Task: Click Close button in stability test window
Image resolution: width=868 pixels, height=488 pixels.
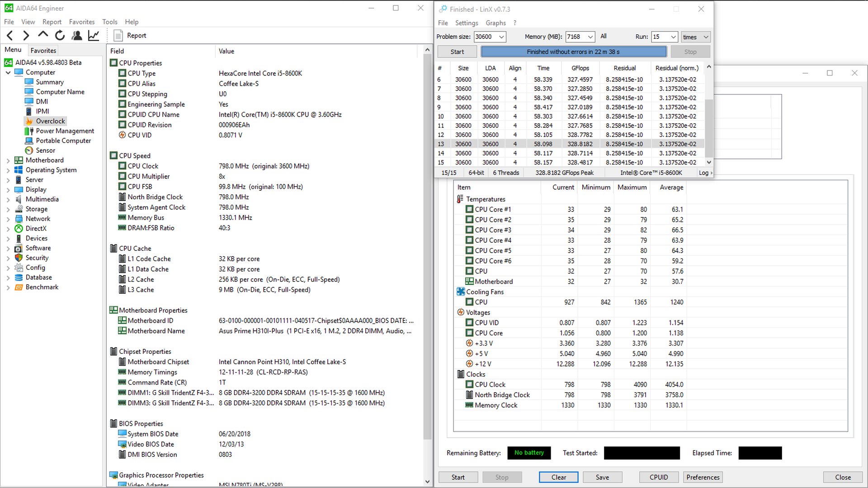Action: click(x=843, y=477)
